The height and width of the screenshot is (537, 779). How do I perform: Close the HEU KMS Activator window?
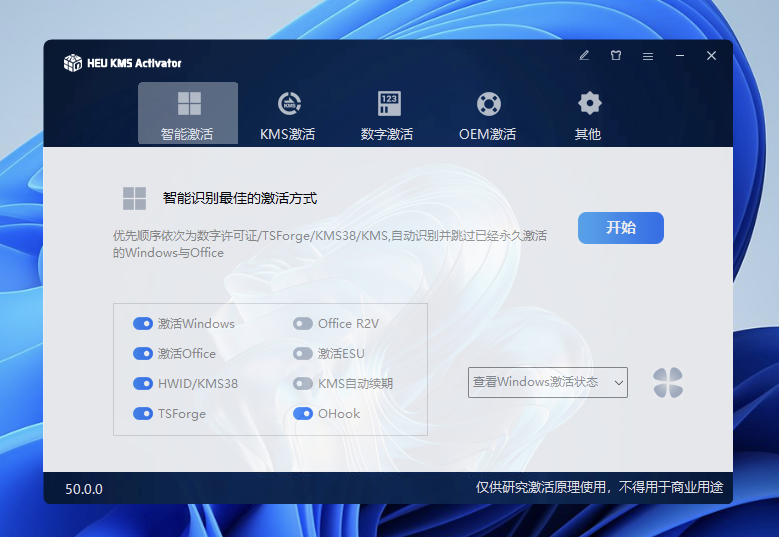(x=711, y=56)
